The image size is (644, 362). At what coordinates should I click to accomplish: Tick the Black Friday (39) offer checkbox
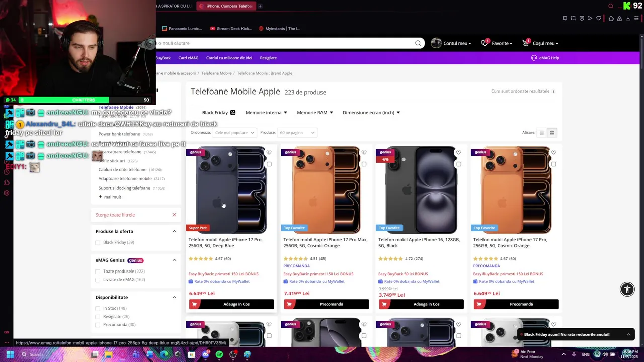click(98, 243)
